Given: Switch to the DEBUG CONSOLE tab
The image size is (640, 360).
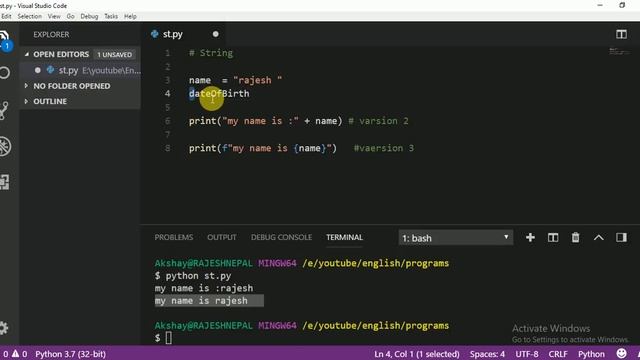Looking at the screenshot, I should tap(281, 237).
